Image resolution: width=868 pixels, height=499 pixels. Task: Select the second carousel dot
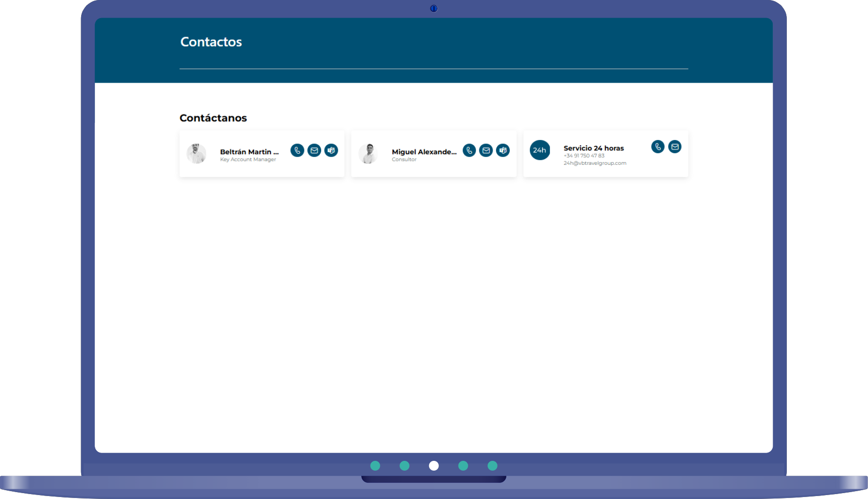point(405,466)
